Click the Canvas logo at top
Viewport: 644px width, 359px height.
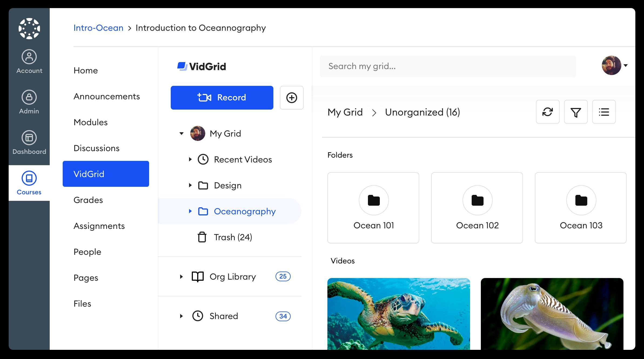coord(29,28)
